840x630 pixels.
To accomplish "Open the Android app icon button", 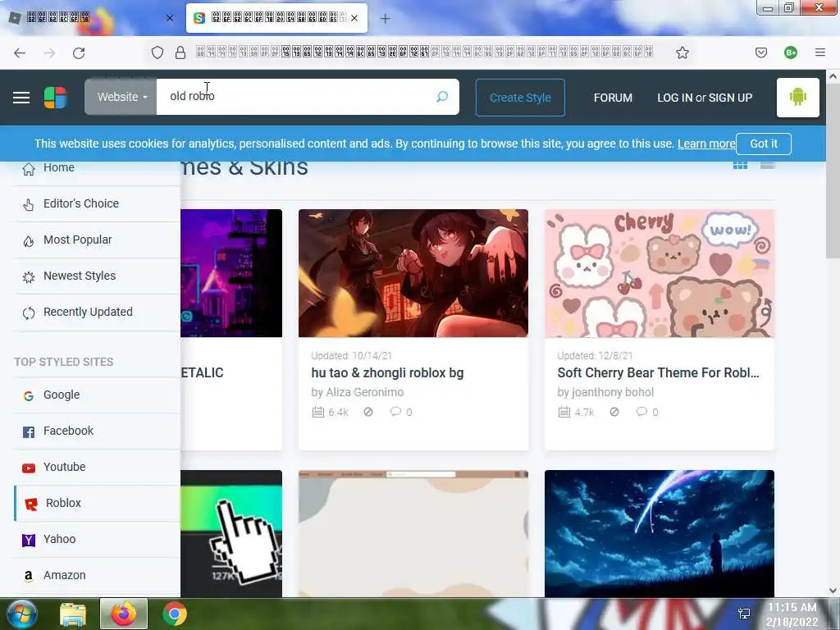I will click(797, 97).
